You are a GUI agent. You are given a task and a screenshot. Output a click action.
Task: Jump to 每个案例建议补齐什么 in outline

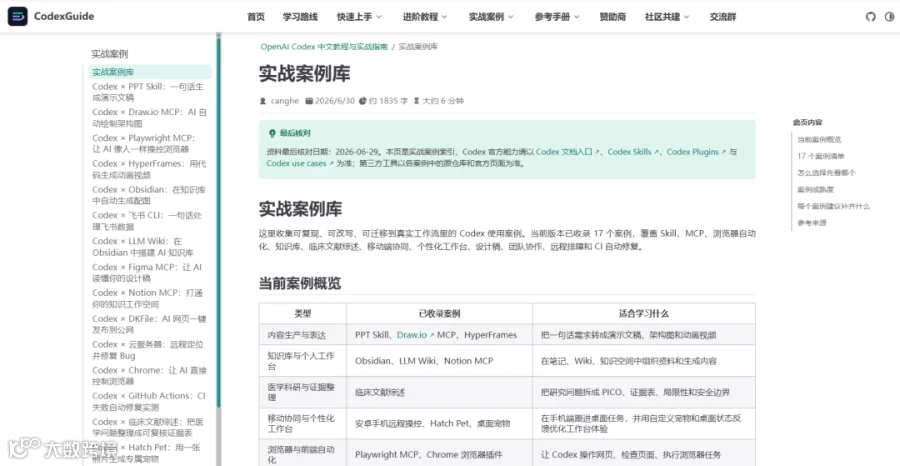coord(833,206)
